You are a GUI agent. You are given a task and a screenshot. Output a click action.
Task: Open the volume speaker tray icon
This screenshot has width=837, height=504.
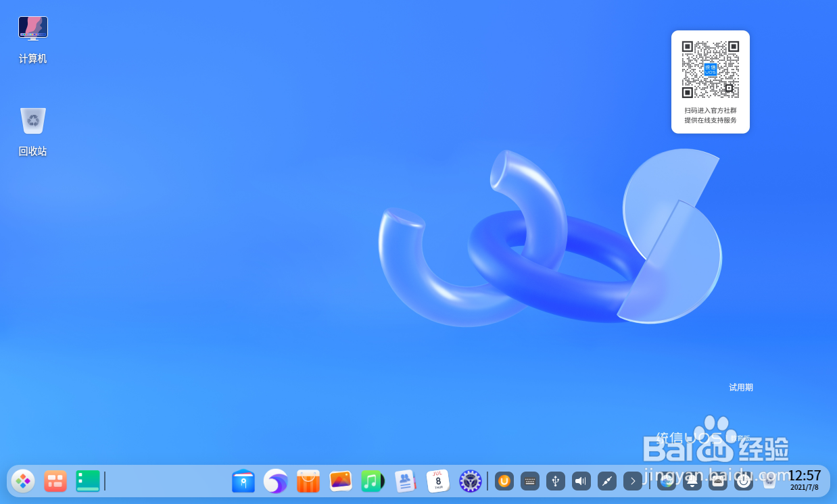(581, 481)
